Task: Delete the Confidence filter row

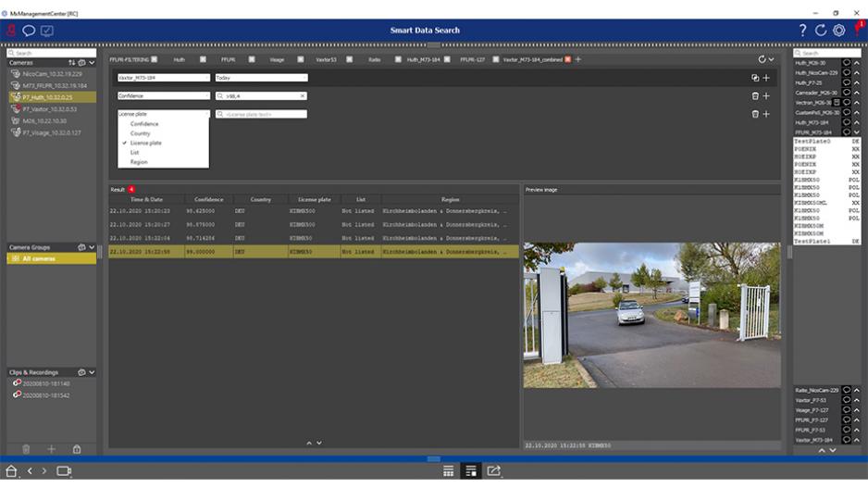Action: coord(755,95)
